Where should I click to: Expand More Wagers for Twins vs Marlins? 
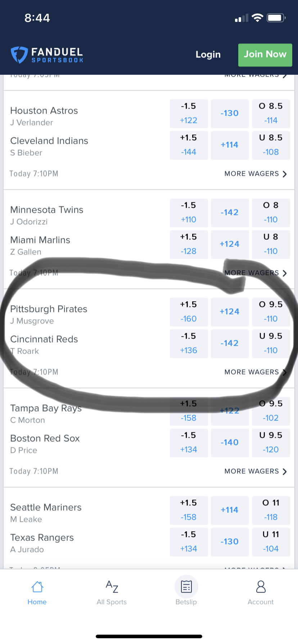pyautogui.click(x=255, y=273)
